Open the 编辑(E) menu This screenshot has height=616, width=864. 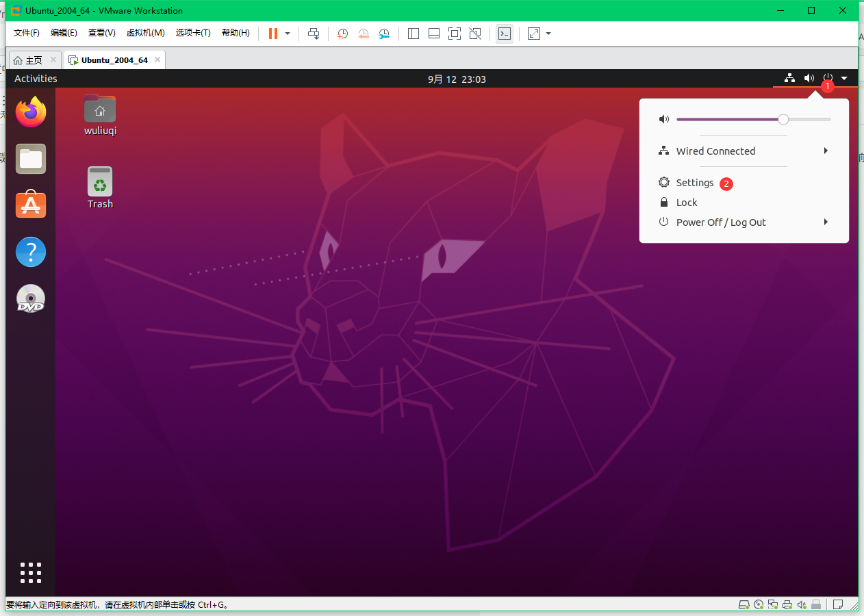tap(64, 33)
